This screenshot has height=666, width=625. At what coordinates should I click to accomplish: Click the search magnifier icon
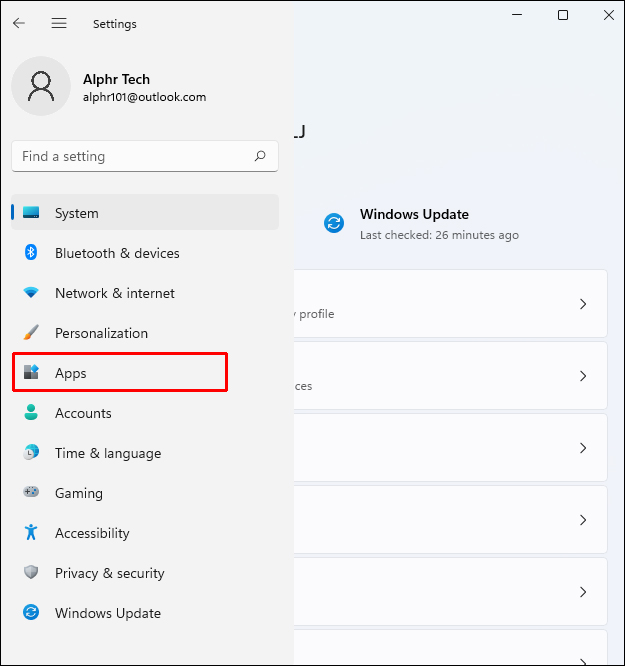(260, 156)
